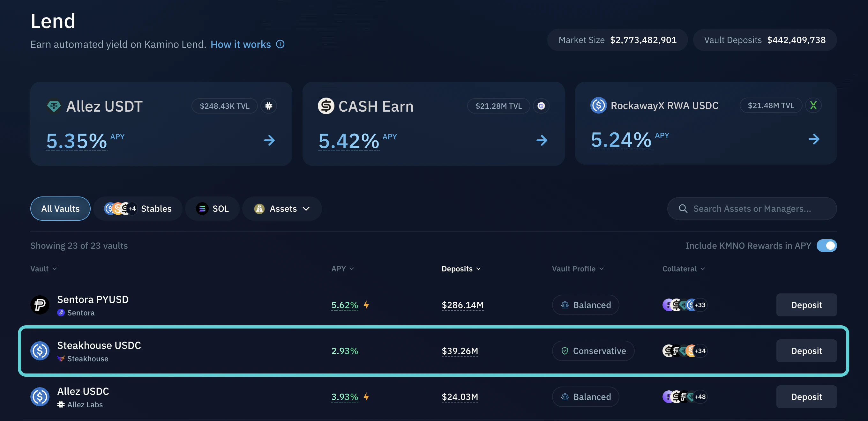Viewport: 868px width, 421px height.
Task: Open CASH Earn vault via arrow icon
Action: tap(542, 140)
